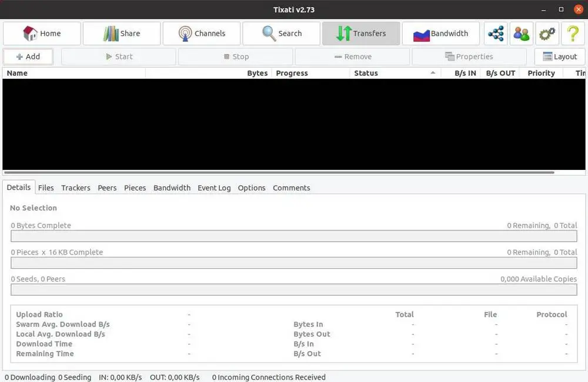Viewport: 588px width, 382px height.
Task: Open transfer Properties
Action: click(x=469, y=56)
